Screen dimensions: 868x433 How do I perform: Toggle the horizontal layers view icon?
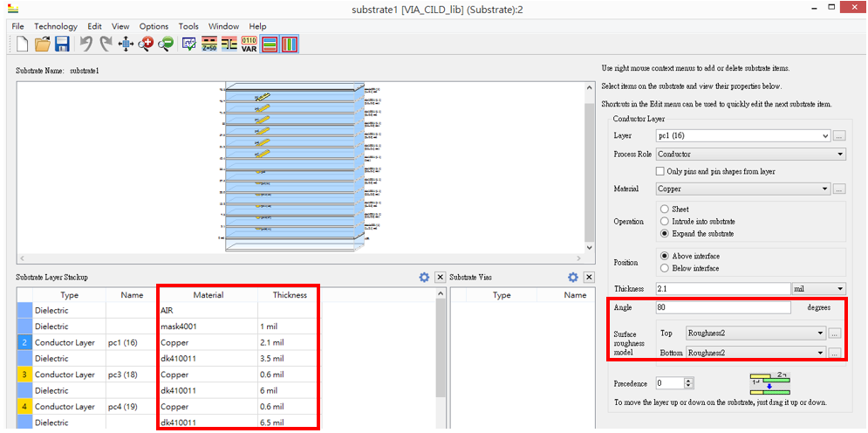coord(270,45)
